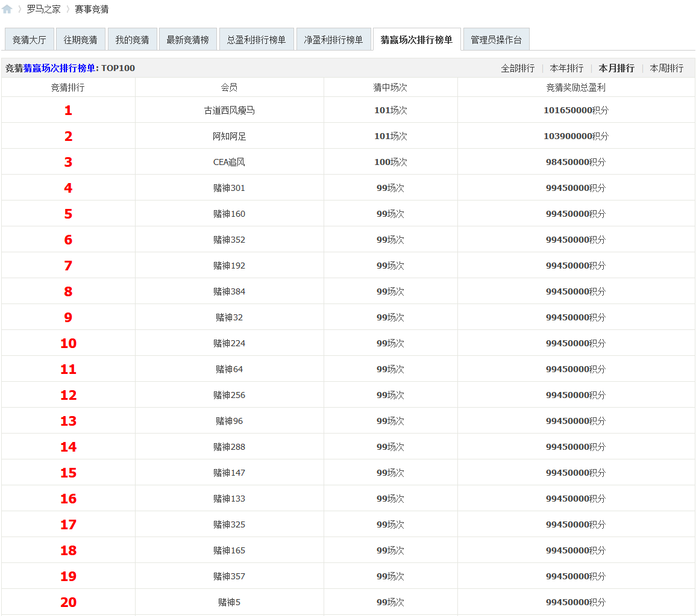Select the 最新竞猜榜 tab
Viewport: 696px width, 616px height.
187,40
